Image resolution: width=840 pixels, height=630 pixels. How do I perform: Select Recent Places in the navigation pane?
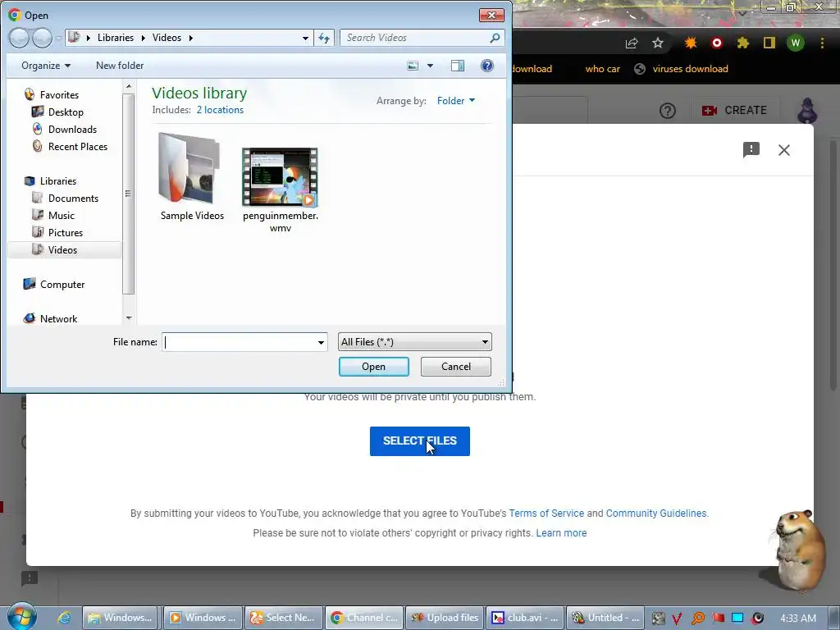coord(78,146)
